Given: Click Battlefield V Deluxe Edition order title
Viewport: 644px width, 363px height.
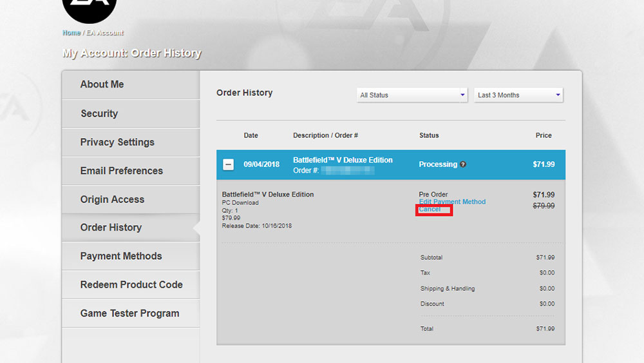Looking at the screenshot, I should click(x=343, y=160).
